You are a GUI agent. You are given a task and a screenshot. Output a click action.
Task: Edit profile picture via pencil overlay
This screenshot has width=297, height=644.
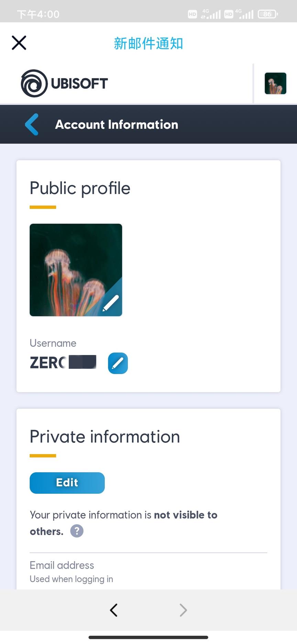(x=111, y=303)
